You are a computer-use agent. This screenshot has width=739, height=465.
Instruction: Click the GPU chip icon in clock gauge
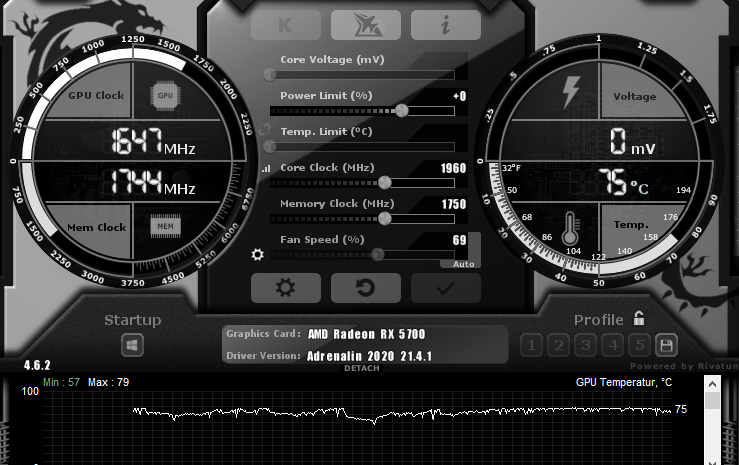pyautogui.click(x=165, y=96)
